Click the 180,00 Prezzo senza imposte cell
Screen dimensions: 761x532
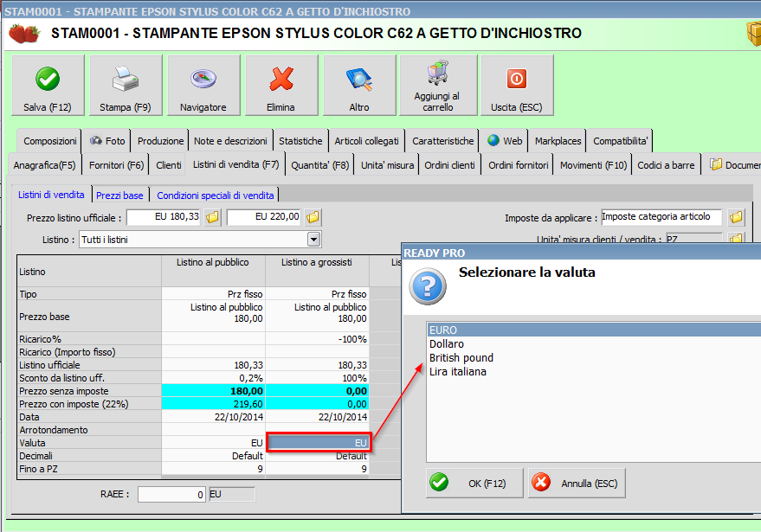tap(213, 391)
